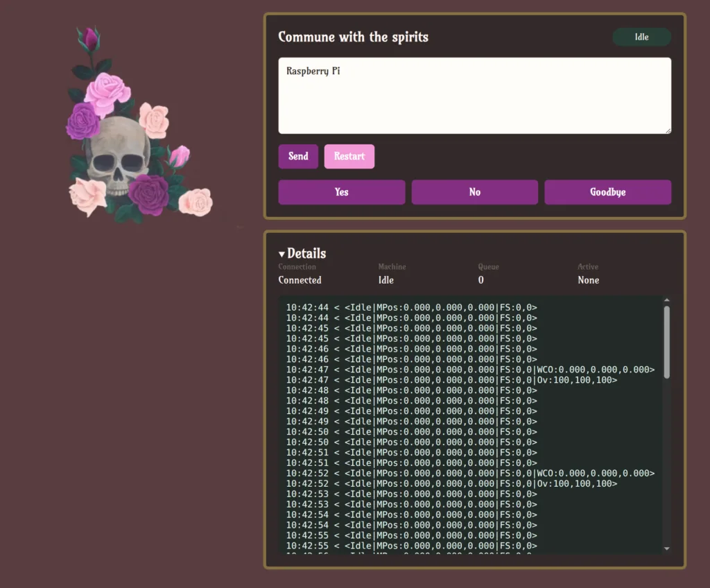Click the Goodbye button
The height and width of the screenshot is (588, 710).
[x=607, y=192]
